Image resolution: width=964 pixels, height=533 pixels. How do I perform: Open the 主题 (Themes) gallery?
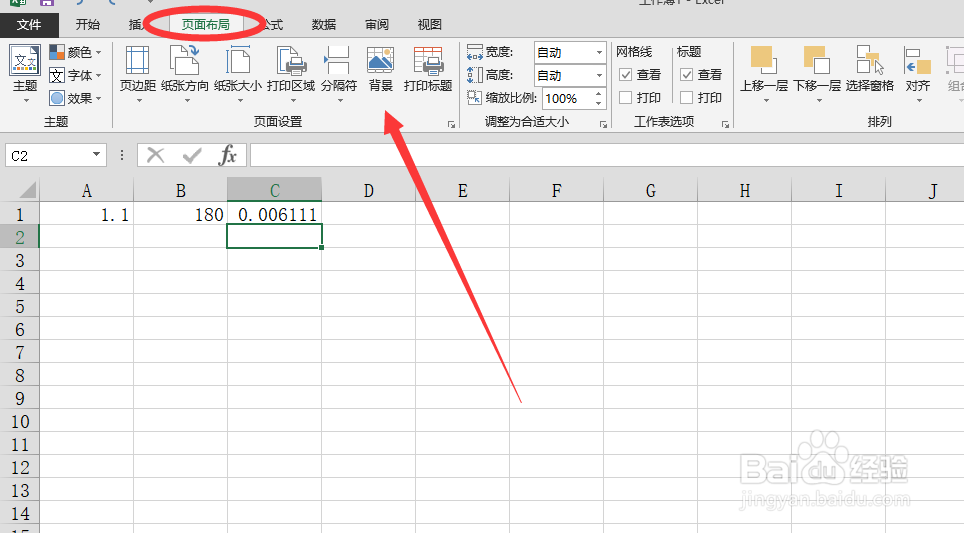pos(25,73)
